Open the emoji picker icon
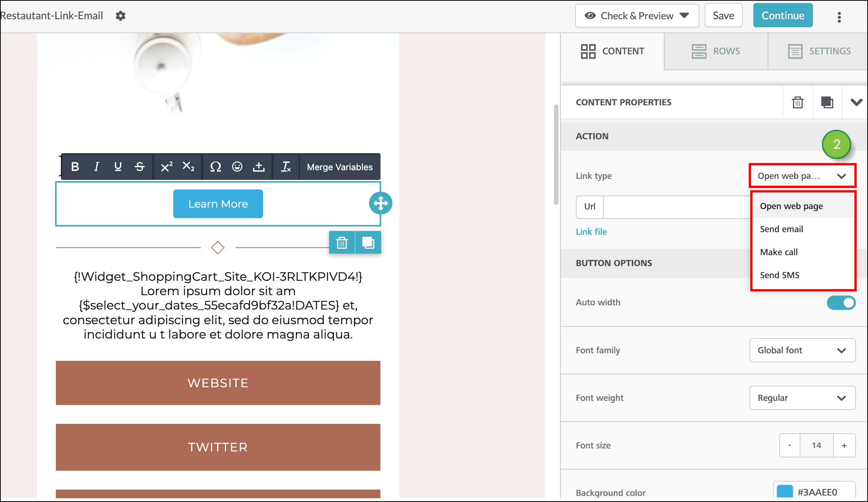Viewport: 868px width, 502px height. (237, 167)
